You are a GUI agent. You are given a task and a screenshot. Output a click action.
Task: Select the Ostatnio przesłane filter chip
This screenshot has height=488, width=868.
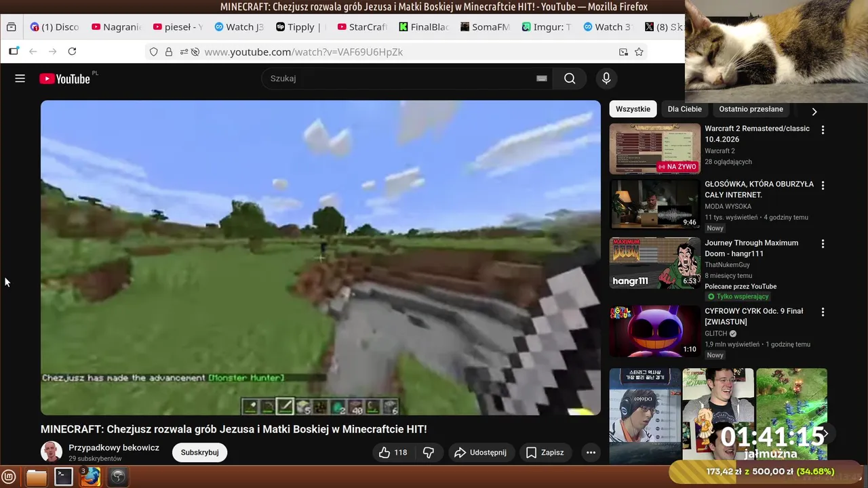[751, 109]
